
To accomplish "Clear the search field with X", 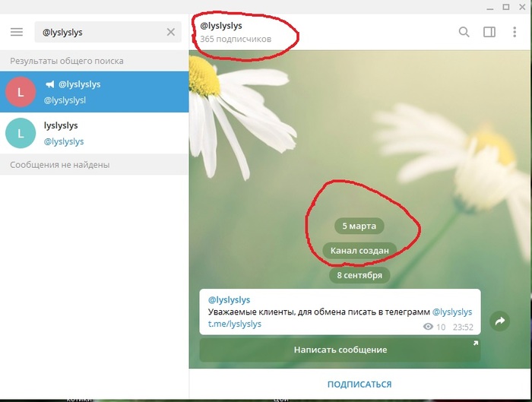I will click(171, 32).
